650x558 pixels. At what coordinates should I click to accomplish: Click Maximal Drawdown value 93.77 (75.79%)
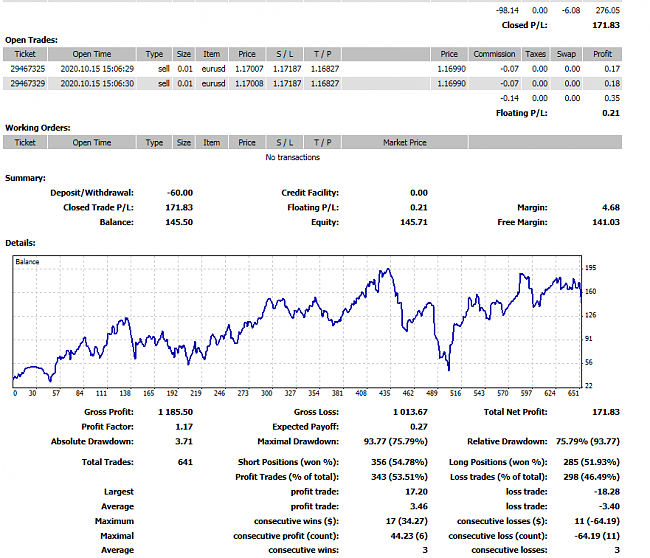[x=395, y=442]
